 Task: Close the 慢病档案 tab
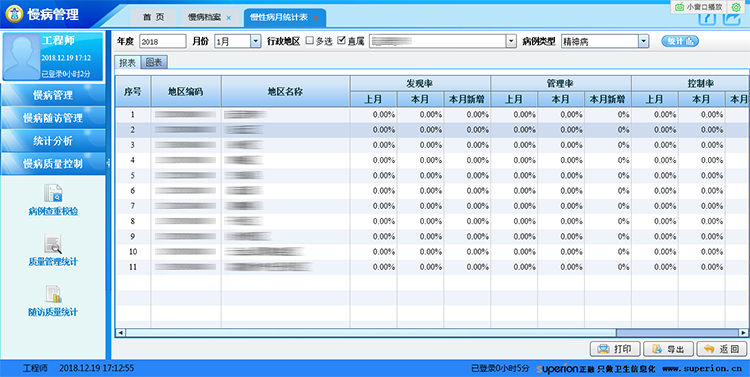(x=229, y=18)
